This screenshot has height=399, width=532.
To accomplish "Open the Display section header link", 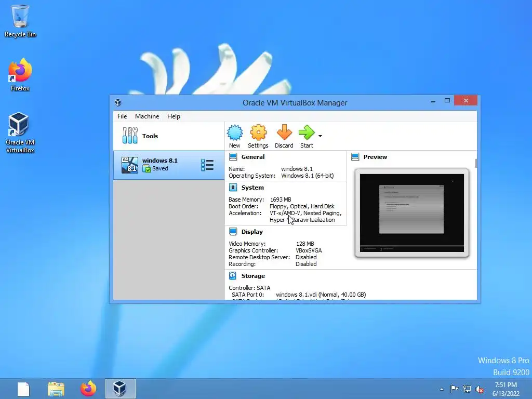I will point(252,232).
